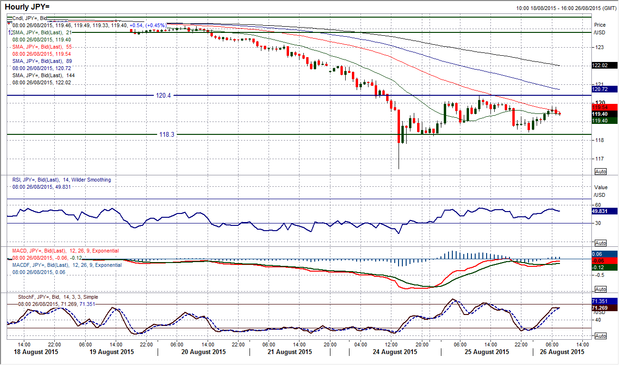Open the SMA 55 red legend entry
The height and width of the screenshot is (365, 619).
pyautogui.click(x=42, y=47)
